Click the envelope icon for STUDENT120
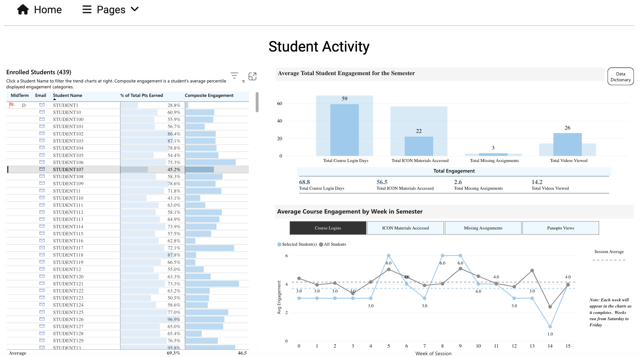644x357 pixels. (x=42, y=276)
